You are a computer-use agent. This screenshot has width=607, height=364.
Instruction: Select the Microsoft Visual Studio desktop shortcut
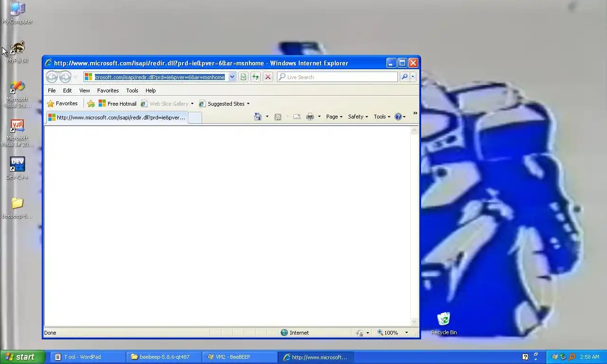(x=17, y=94)
